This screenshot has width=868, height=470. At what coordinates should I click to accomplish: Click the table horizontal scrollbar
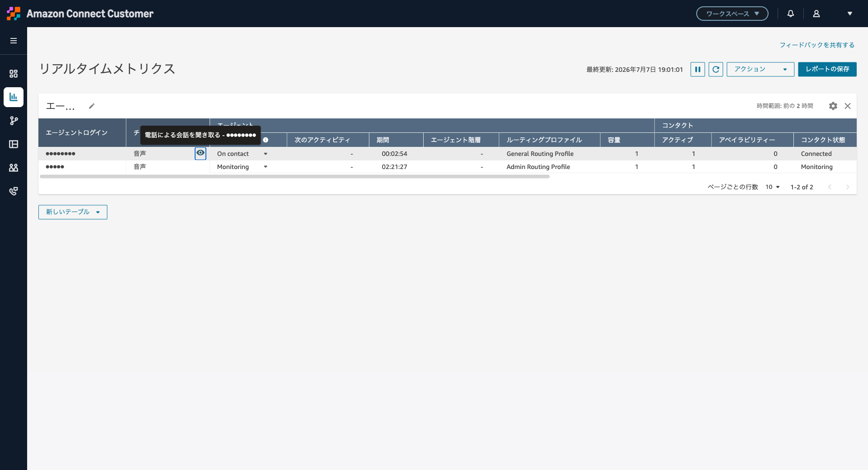pyautogui.click(x=295, y=177)
